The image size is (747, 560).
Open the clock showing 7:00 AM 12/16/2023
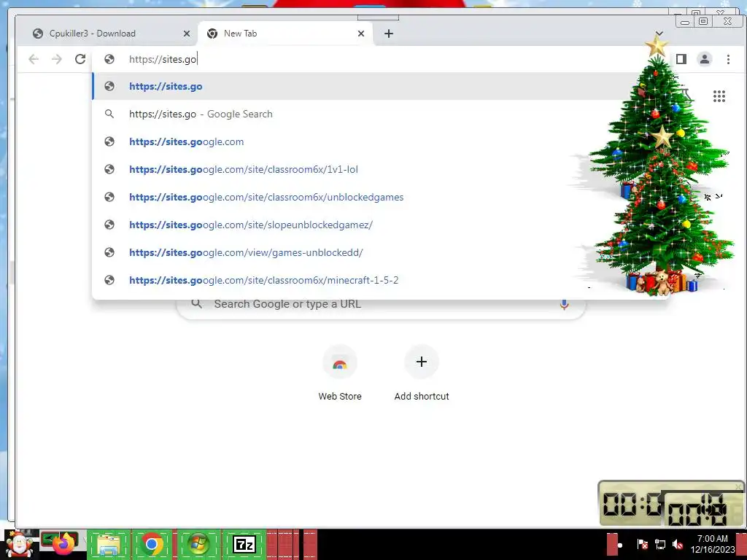point(712,544)
